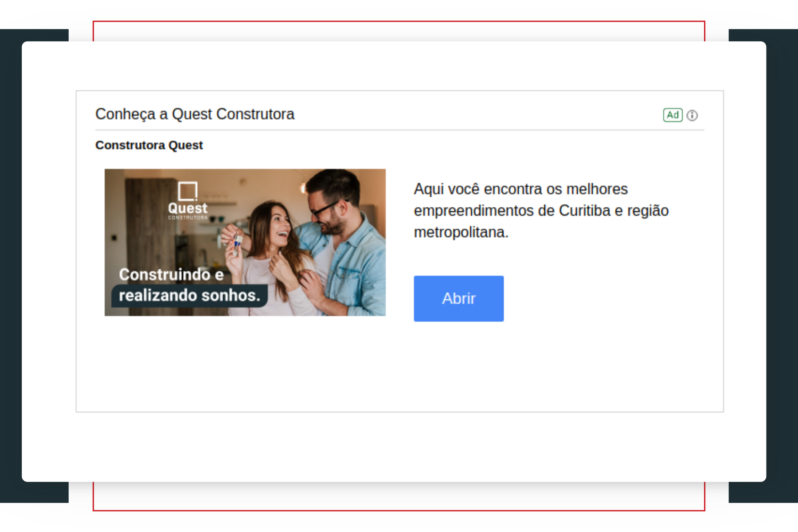Click the dark overlay left of the popup

(11, 266)
